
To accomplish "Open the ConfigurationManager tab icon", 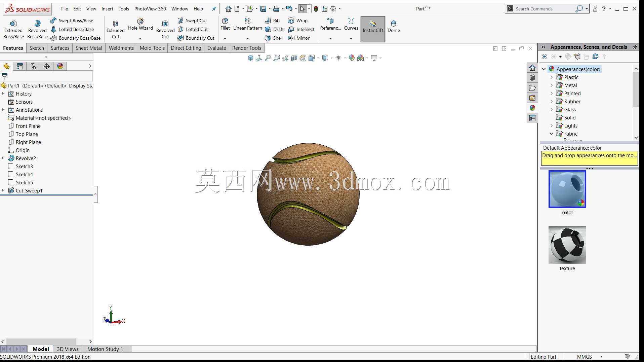I will pos(33,66).
